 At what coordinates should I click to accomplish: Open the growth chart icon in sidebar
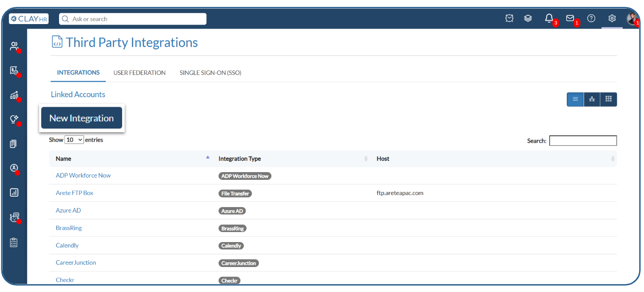pyautogui.click(x=14, y=95)
